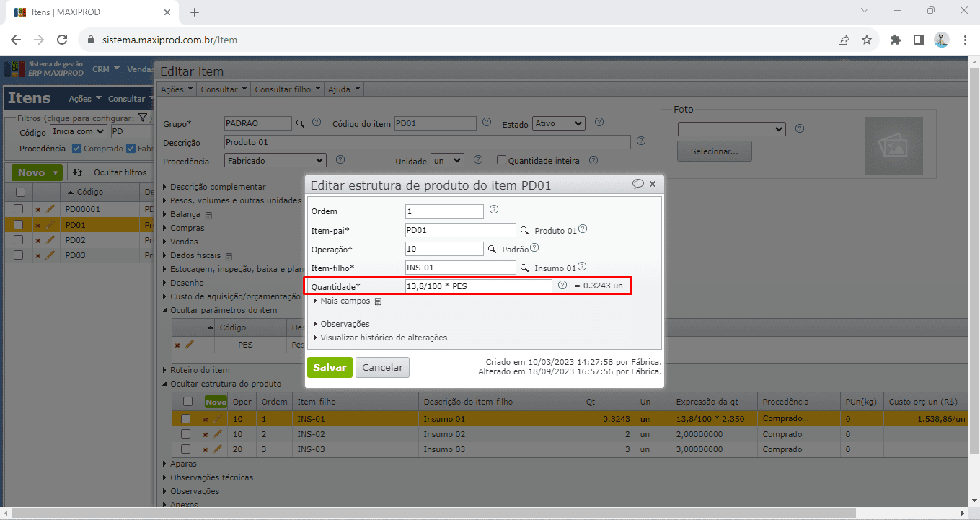Viewport: 980px width, 520px height.
Task: Click the Quantidade expression input field
Action: [x=479, y=286]
